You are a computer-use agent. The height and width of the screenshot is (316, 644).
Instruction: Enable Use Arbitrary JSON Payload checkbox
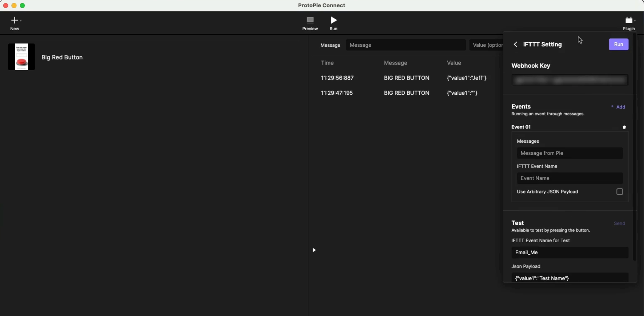pyautogui.click(x=619, y=192)
